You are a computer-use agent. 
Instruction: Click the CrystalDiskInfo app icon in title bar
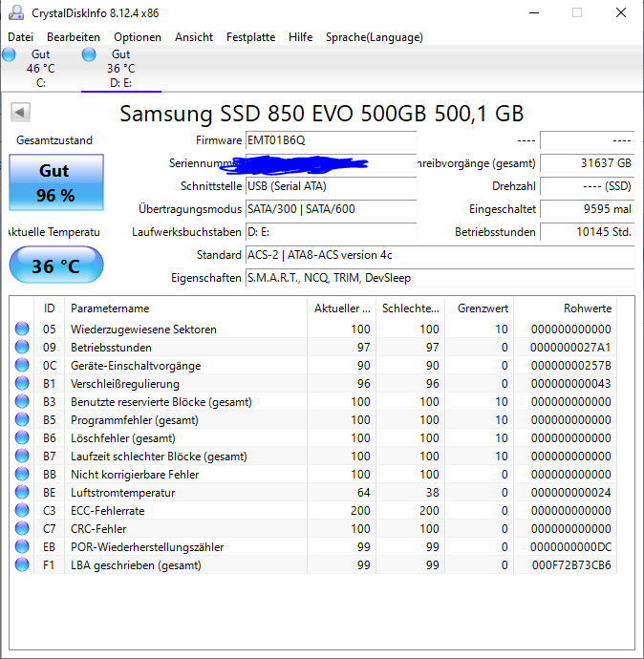[16, 12]
